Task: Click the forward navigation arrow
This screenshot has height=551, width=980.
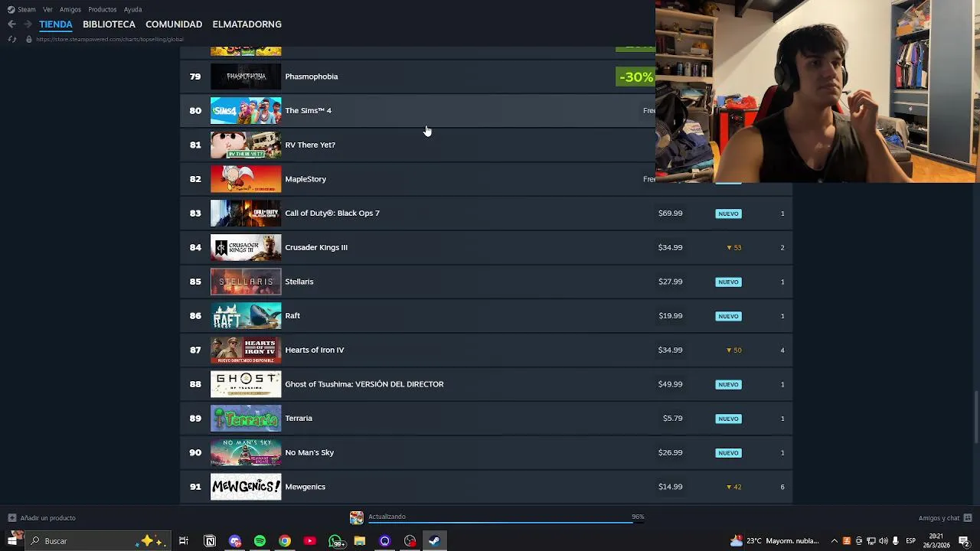Action: [28, 24]
